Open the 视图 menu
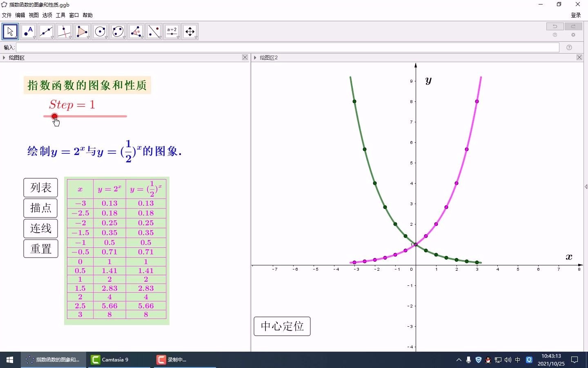The height and width of the screenshot is (368, 588). 33,15
